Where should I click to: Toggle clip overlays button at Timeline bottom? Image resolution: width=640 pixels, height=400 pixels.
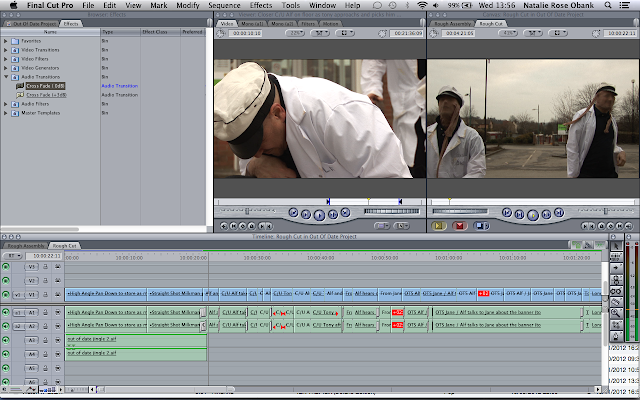(x=31, y=389)
